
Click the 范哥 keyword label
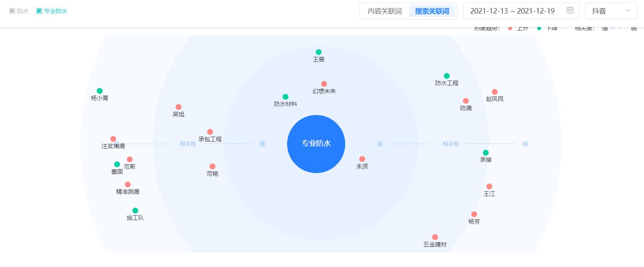[130, 167]
